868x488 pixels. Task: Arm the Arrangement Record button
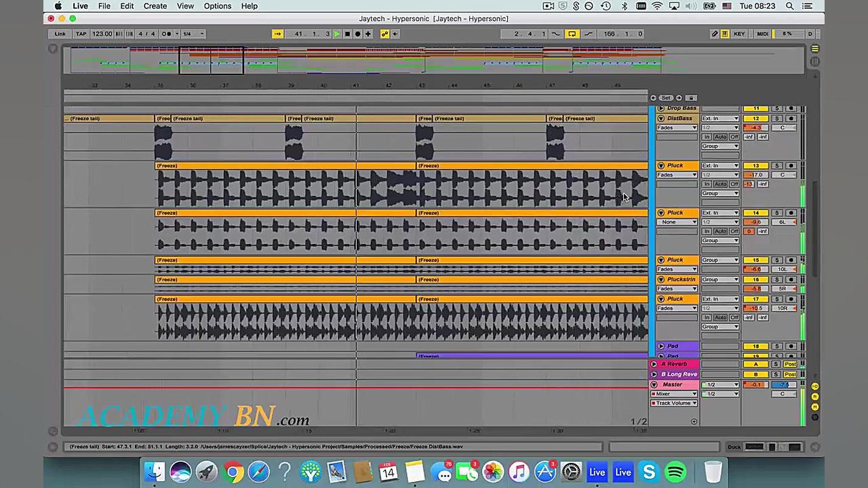(x=357, y=34)
